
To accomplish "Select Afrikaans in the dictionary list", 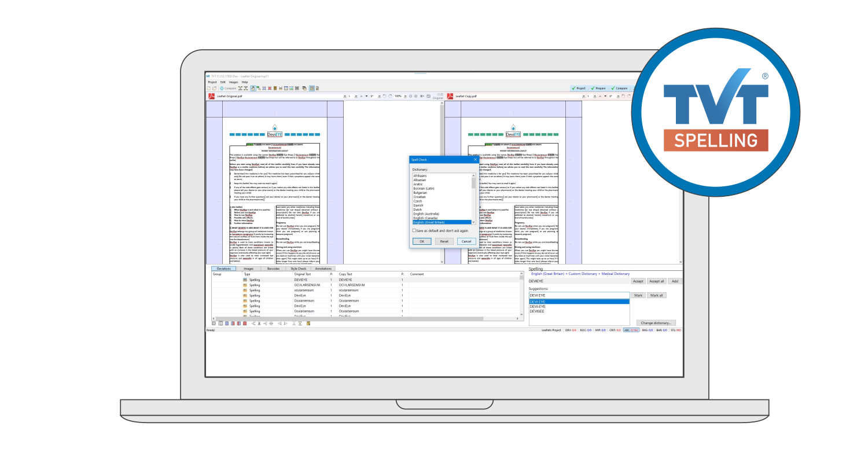I will click(x=442, y=175).
